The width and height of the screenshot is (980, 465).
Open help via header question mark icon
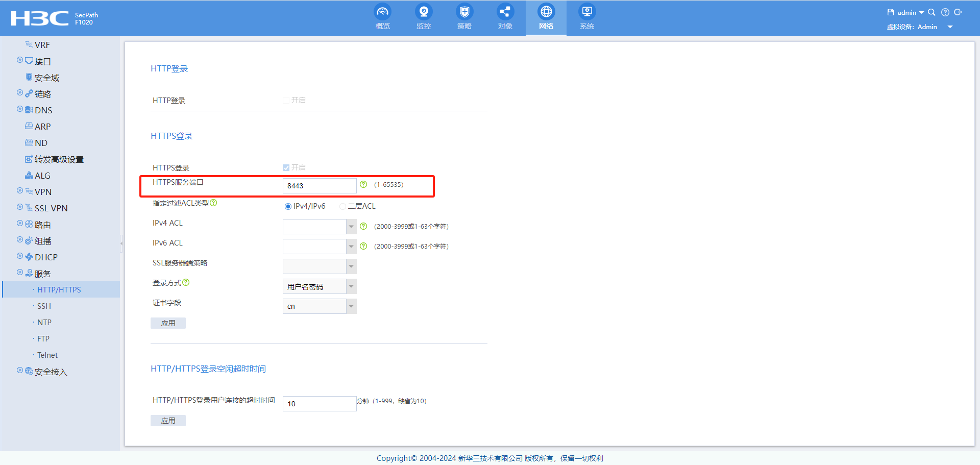(x=945, y=12)
